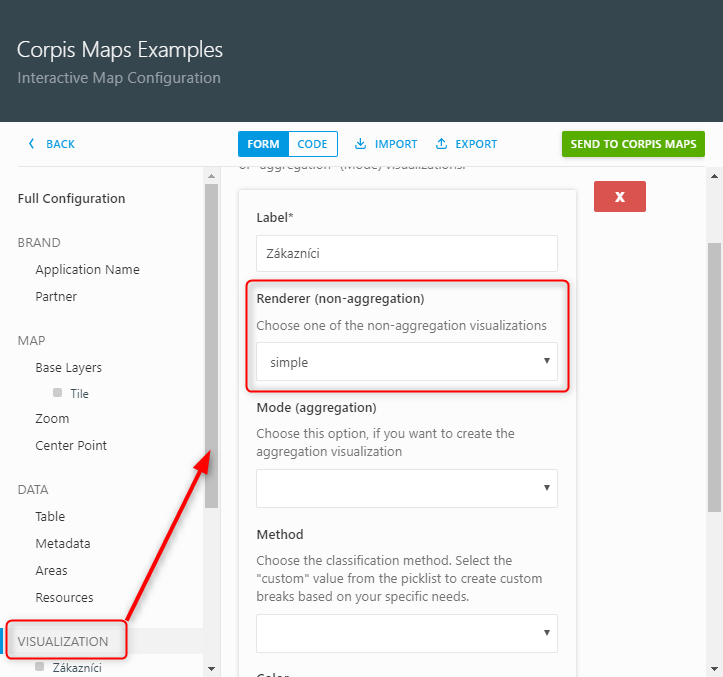Click the Zákazníci square marker in sidebar
Image resolution: width=723 pixels, height=677 pixels.
40,666
